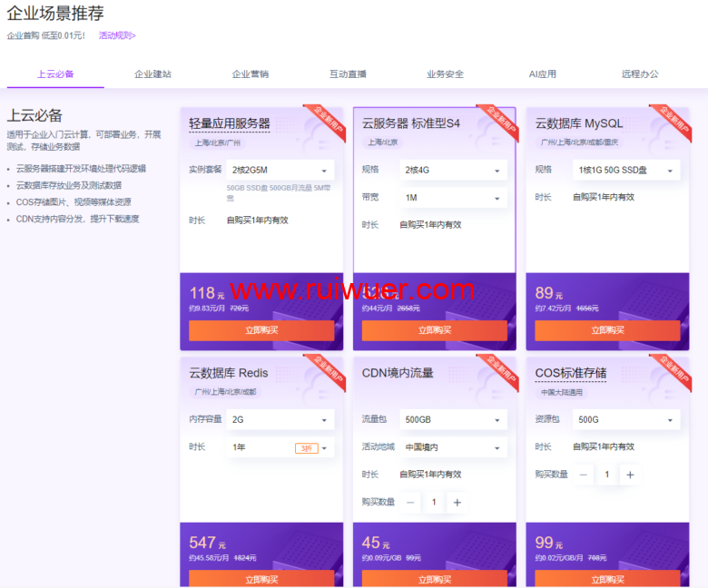
Task: Open the 远程办公 tab
Action: (x=640, y=74)
